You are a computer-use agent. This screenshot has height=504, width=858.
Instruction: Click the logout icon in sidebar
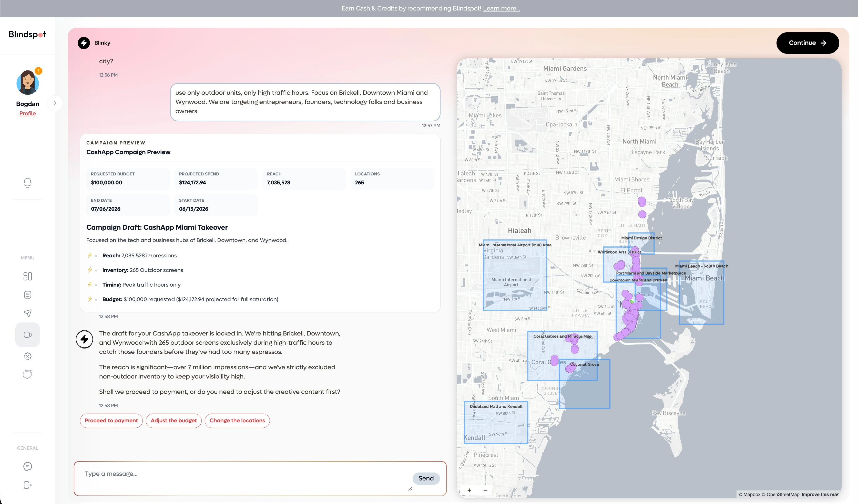(x=28, y=485)
